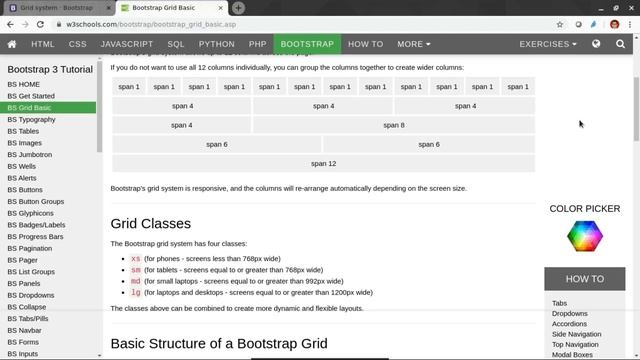The image size is (640, 360).
Task: Open the BOOTSTRAP menu item
Action: [307, 44]
